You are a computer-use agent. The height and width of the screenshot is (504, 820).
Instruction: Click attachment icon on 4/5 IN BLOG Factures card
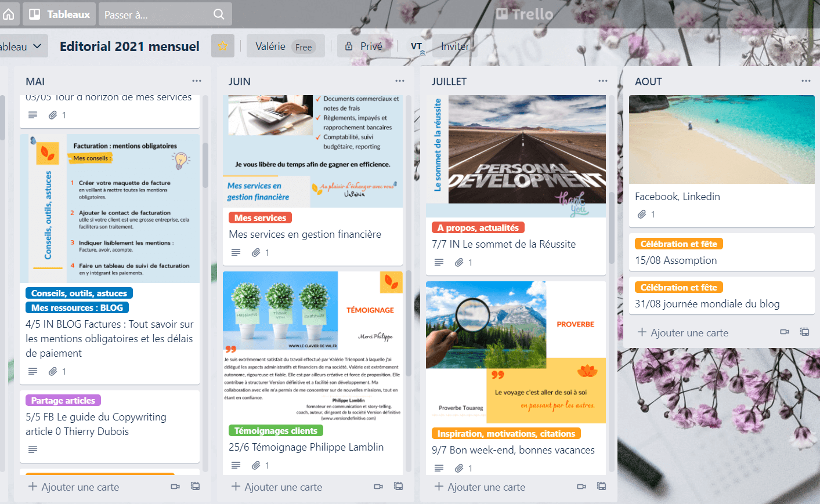click(x=53, y=371)
